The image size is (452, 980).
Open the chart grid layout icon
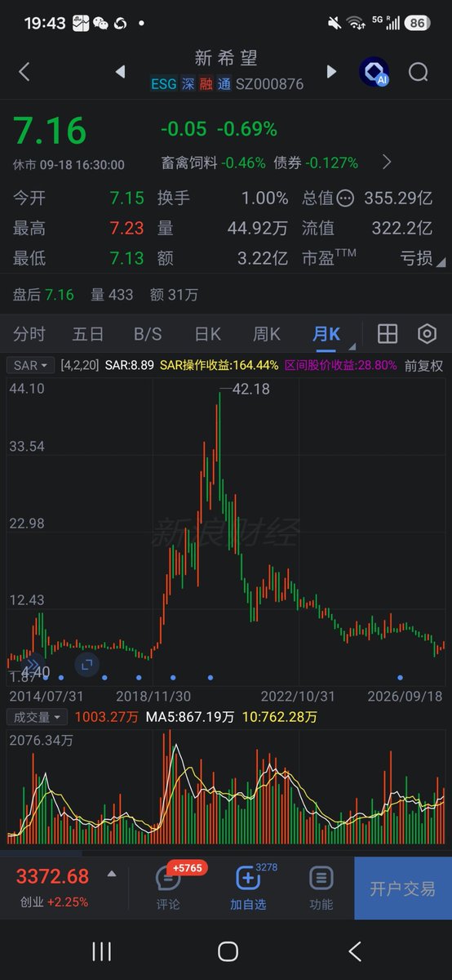point(387,333)
